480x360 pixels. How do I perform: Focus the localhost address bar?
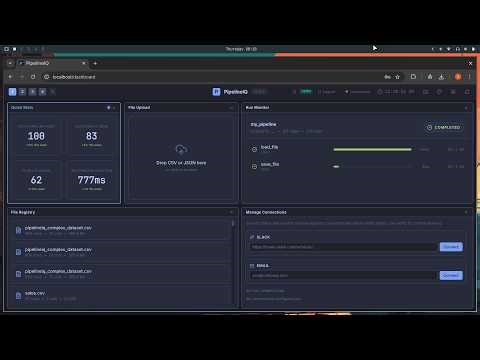213,77
